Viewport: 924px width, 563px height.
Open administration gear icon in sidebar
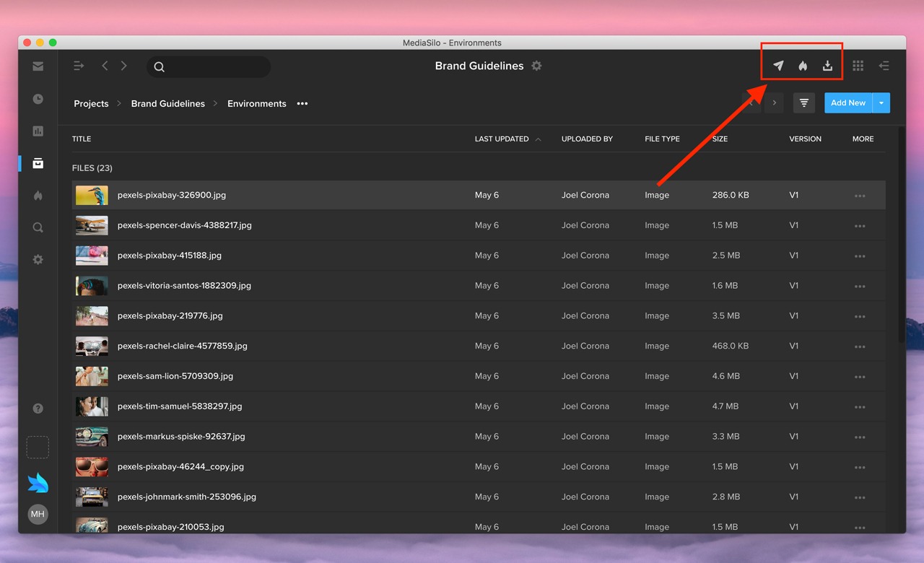pos(38,259)
